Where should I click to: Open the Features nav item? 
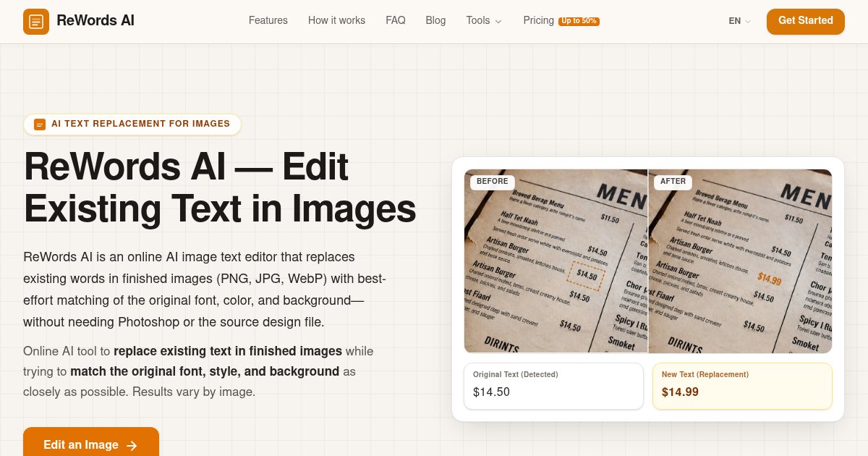[x=268, y=21]
